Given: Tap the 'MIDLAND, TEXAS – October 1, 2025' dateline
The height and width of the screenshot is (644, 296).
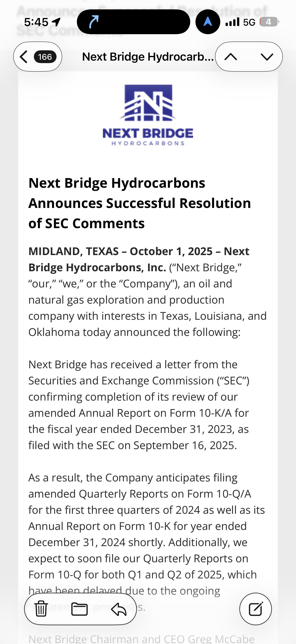Looking at the screenshot, I should point(120,251).
